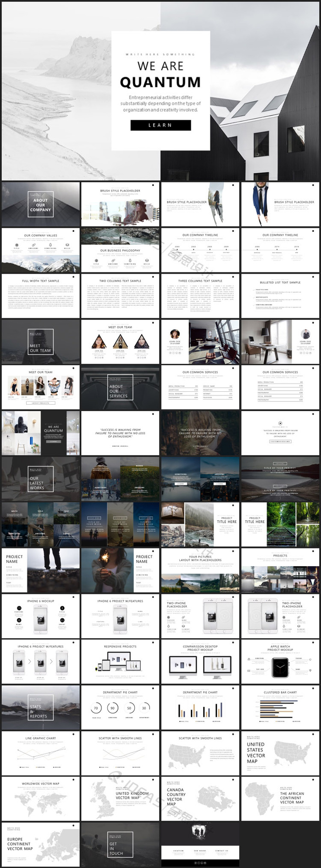321x868 pixels.
Task: Click the Africa map shape
Action: pyautogui.click(x=260, y=798)
